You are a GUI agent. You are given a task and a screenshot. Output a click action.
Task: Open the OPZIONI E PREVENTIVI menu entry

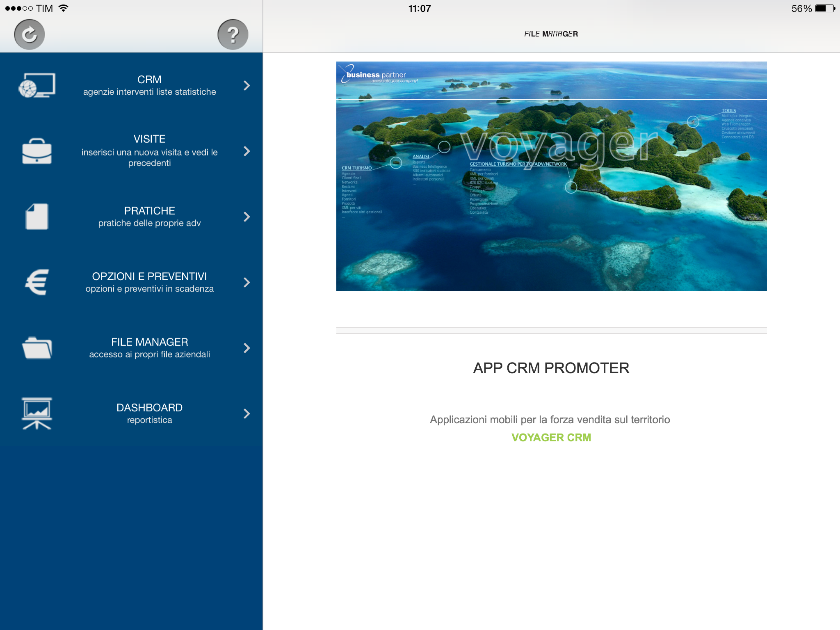coord(131,282)
